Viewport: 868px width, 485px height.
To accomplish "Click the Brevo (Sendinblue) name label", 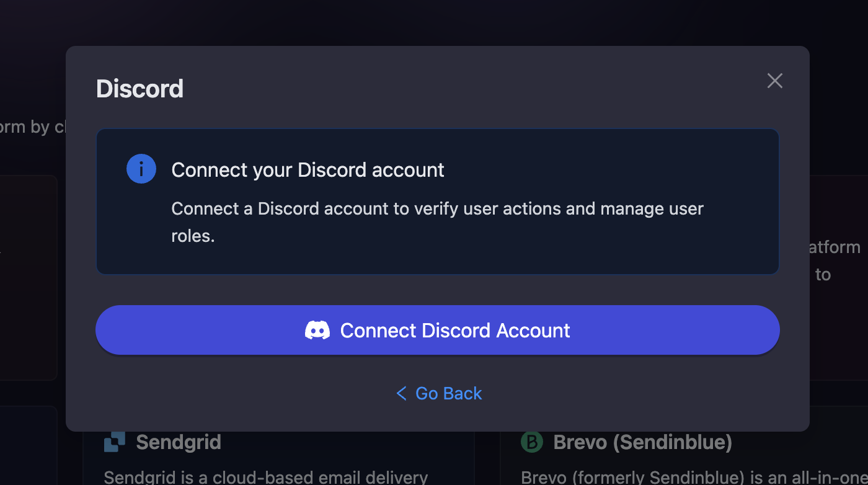I will tap(642, 442).
